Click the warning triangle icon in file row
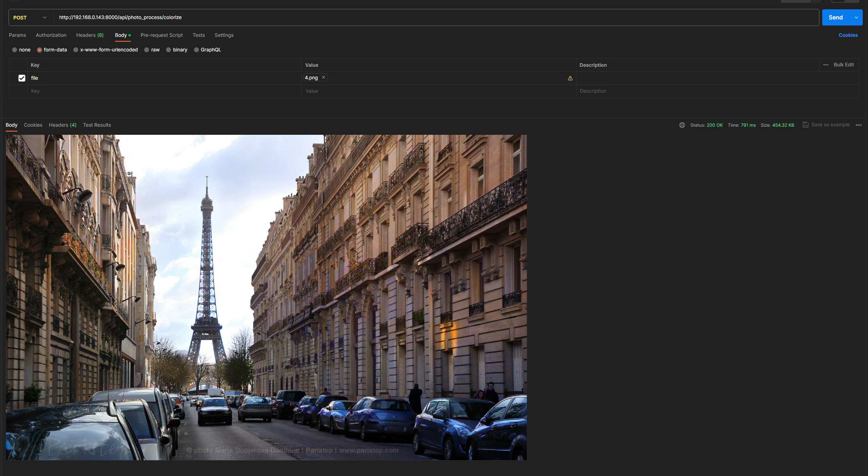Viewport: 868px width, 476px height. click(570, 78)
